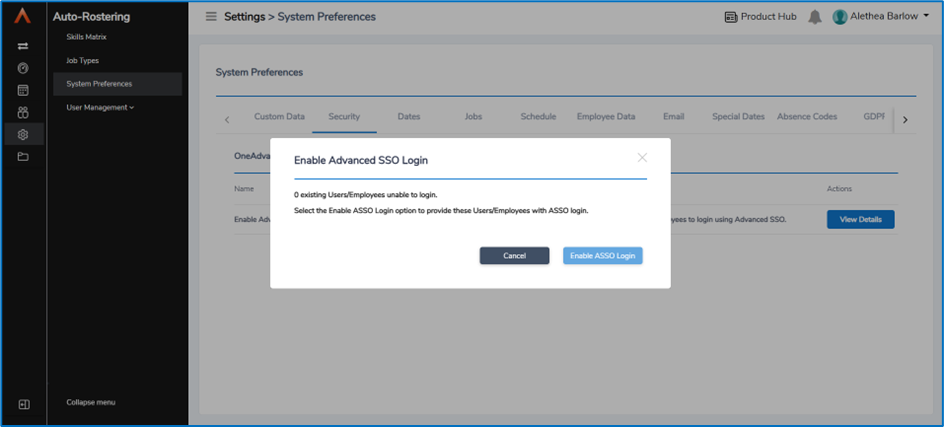Click Settings in the breadcrumb
The width and height of the screenshot is (944, 427).
[x=244, y=17]
